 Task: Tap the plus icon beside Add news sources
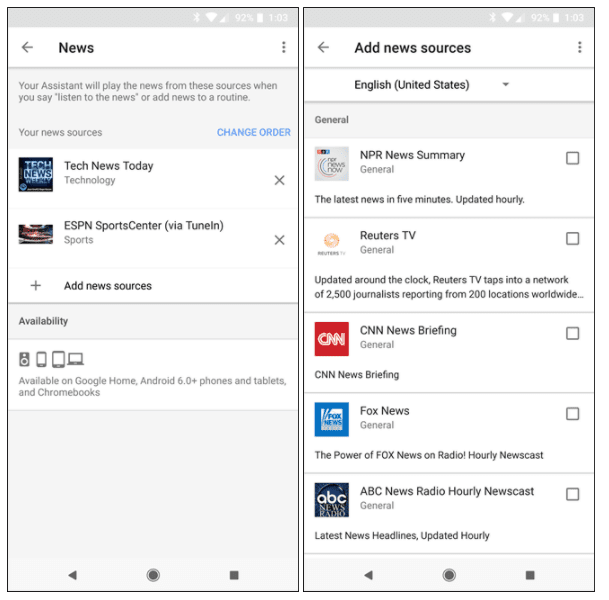(36, 285)
